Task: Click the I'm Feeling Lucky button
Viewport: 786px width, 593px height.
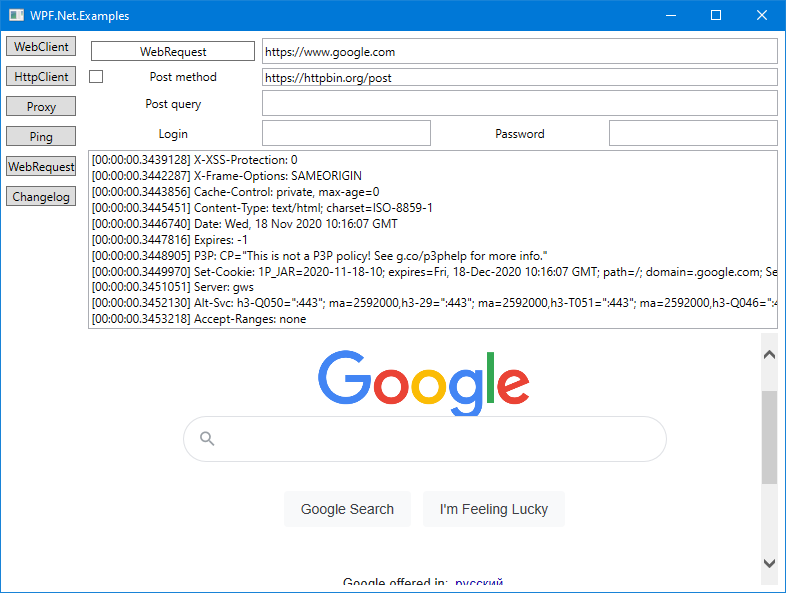Action: point(494,509)
